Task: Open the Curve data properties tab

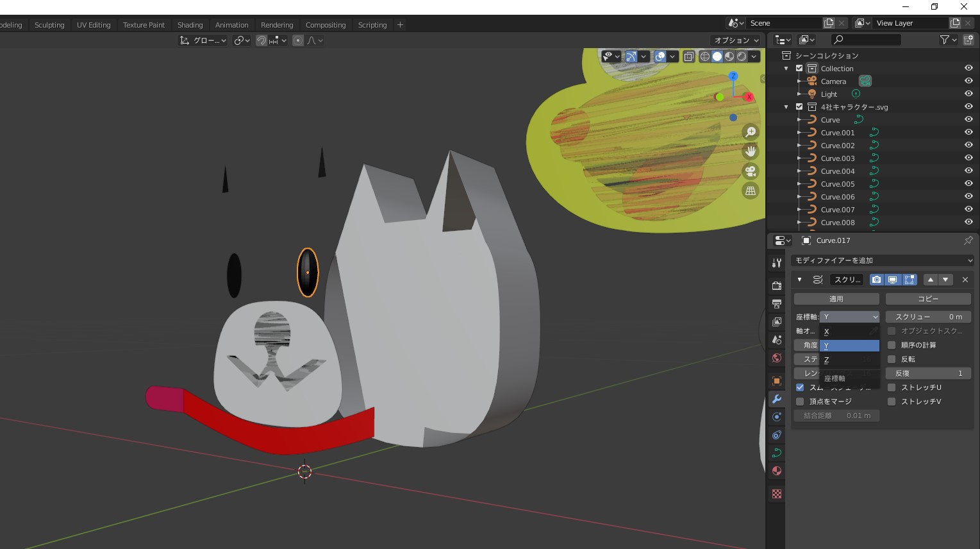Action: (x=777, y=453)
